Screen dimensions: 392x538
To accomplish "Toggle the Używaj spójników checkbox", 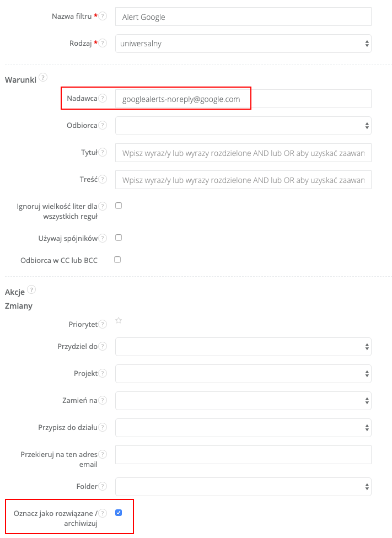I will [118, 238].
